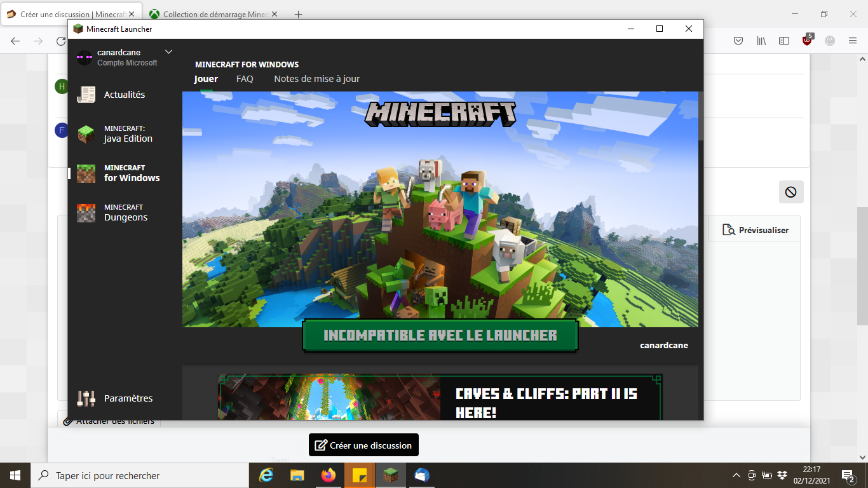Click the canardcane Enderman avatar

click(85, 57)
